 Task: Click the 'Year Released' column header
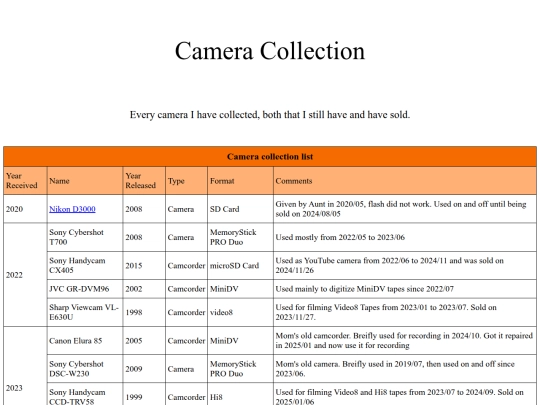144,181
